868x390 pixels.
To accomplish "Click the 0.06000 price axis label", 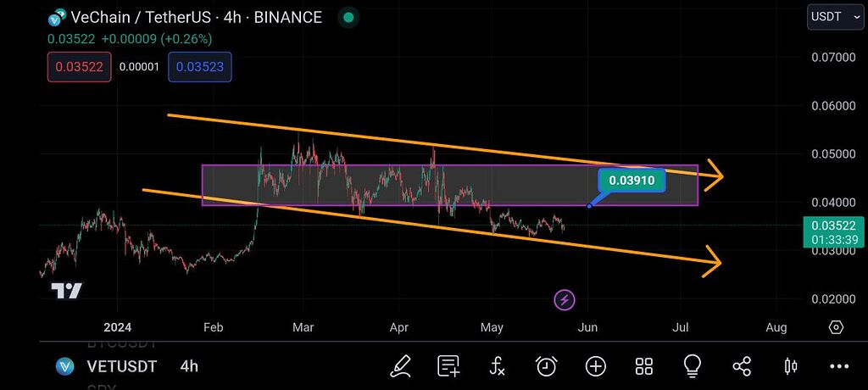I will click(832, 105).
